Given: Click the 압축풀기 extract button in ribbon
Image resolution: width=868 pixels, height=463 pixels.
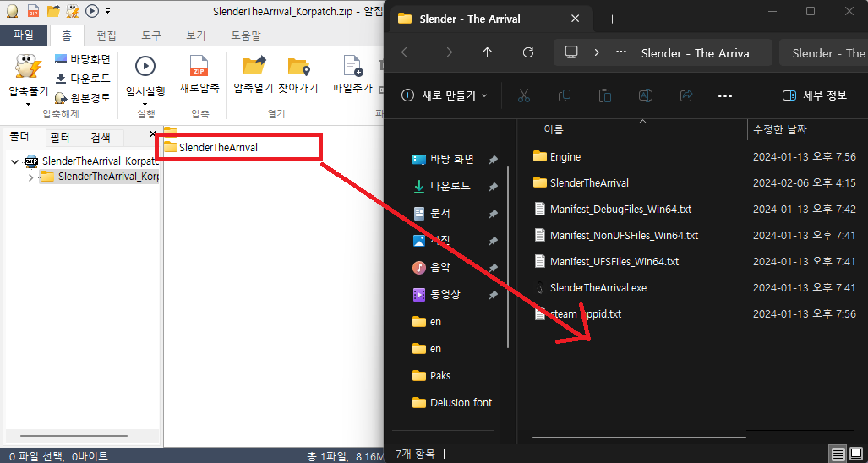Looking at the screenshot, I should coord(28,74).
